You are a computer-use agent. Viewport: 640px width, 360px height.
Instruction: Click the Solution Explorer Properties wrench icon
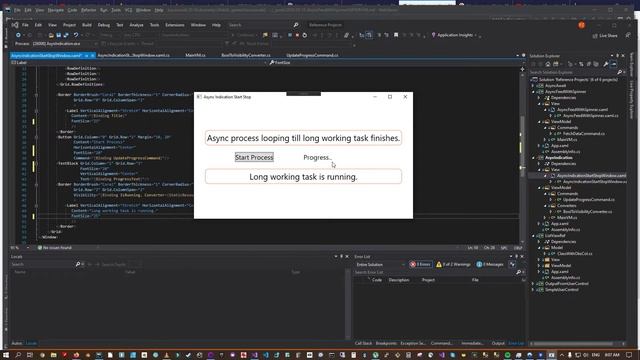pos(606,64)
